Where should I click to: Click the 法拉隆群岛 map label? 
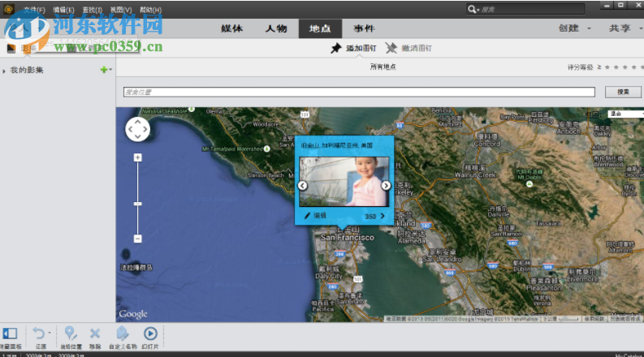pyautogui.click(x=136, y=267)
